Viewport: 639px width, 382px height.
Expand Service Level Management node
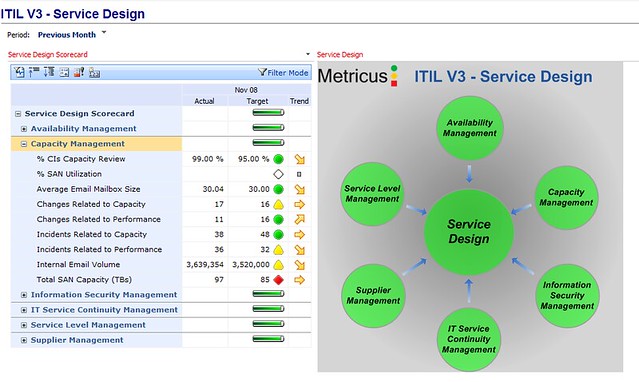pyautogui.click(x=24, y=325)
